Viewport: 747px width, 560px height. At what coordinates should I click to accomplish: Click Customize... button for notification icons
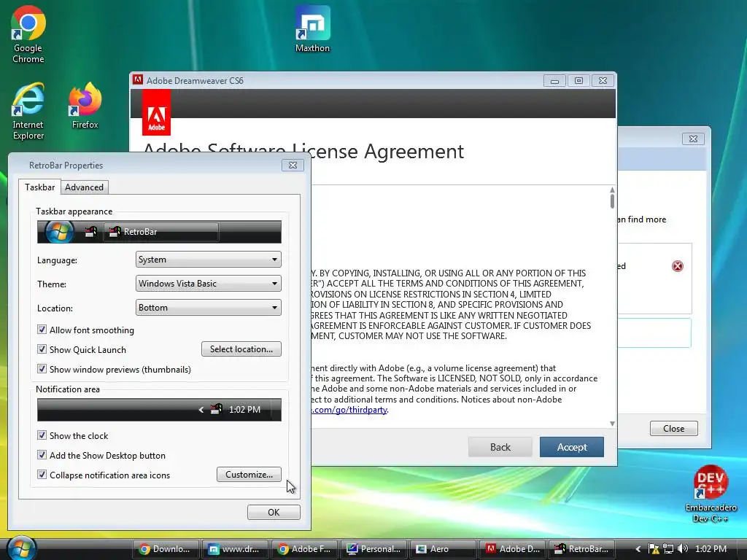point(249,474)
